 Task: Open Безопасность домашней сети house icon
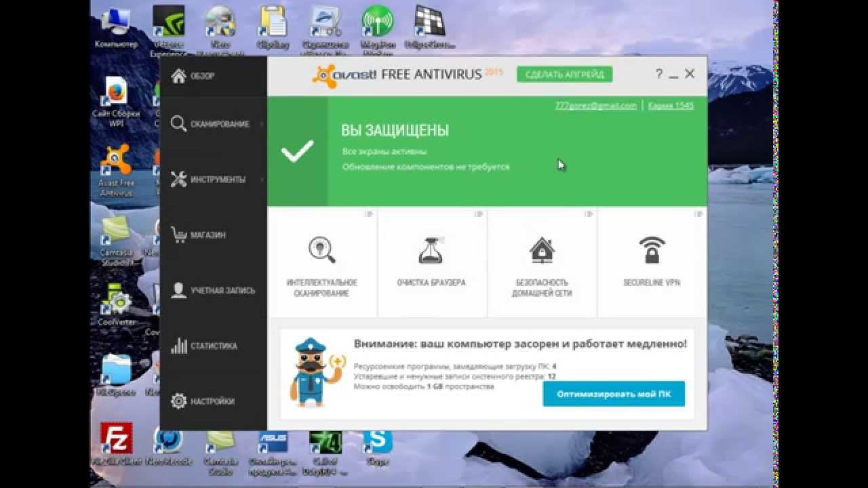541,249
